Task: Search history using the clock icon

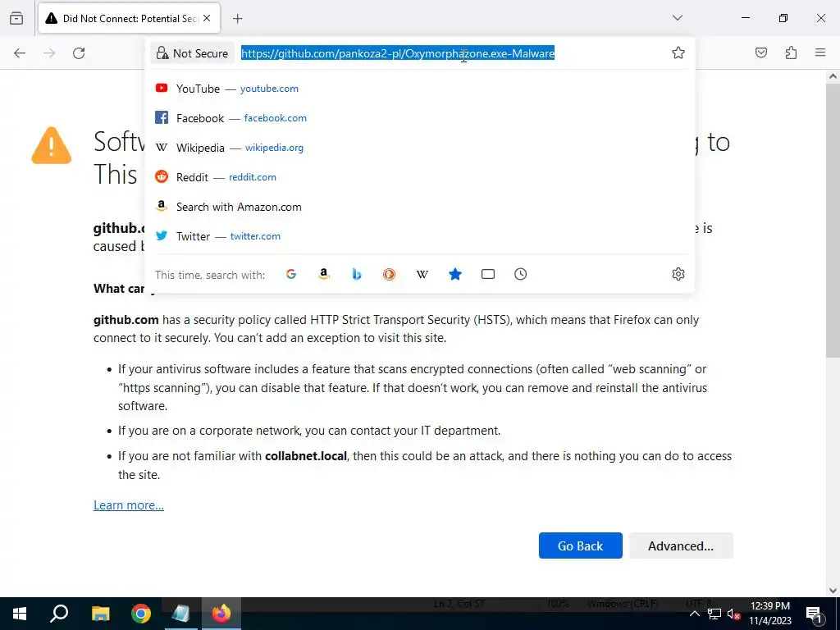Action: [x=520, y=274]
